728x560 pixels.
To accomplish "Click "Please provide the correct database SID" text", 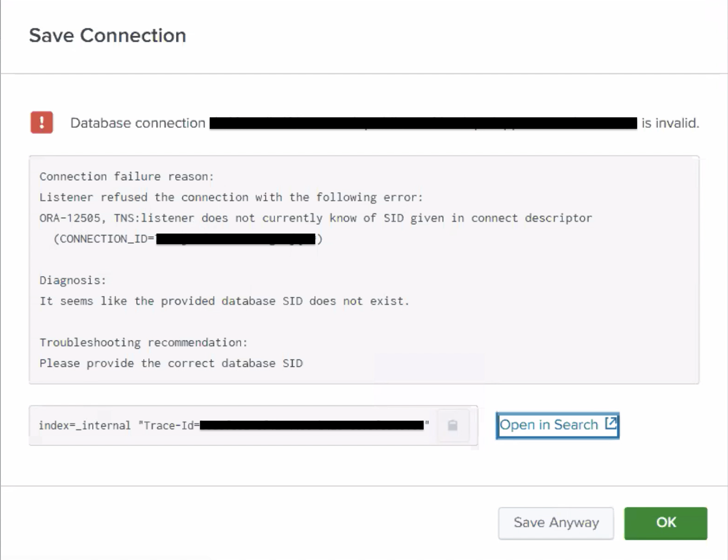I will point(171,363).
